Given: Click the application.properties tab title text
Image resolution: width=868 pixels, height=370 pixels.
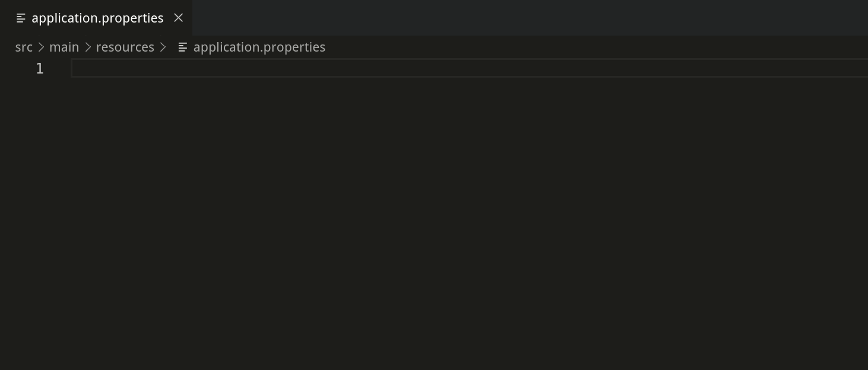Looking at the screenshot, I should (97, 18).
